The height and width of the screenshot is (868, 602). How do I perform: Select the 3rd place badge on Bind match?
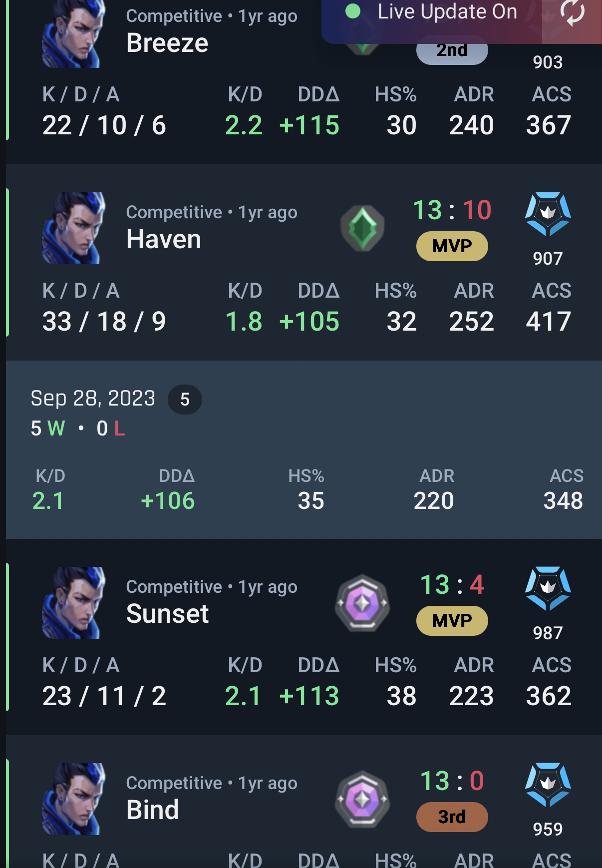[x=452, y=817]
